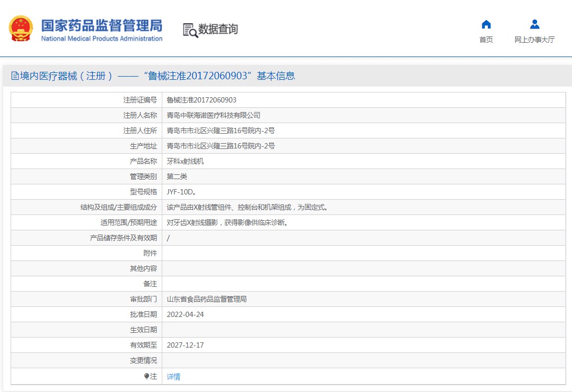The width and height of the screenshot is (572, 392).
Task: Click the national emblem logo
Action: (21, 29)
